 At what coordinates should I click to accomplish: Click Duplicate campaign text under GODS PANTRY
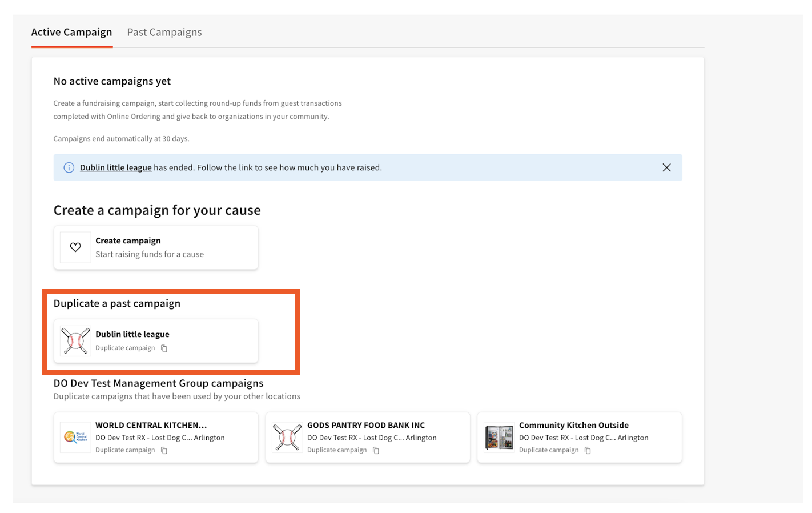[337, 450]
